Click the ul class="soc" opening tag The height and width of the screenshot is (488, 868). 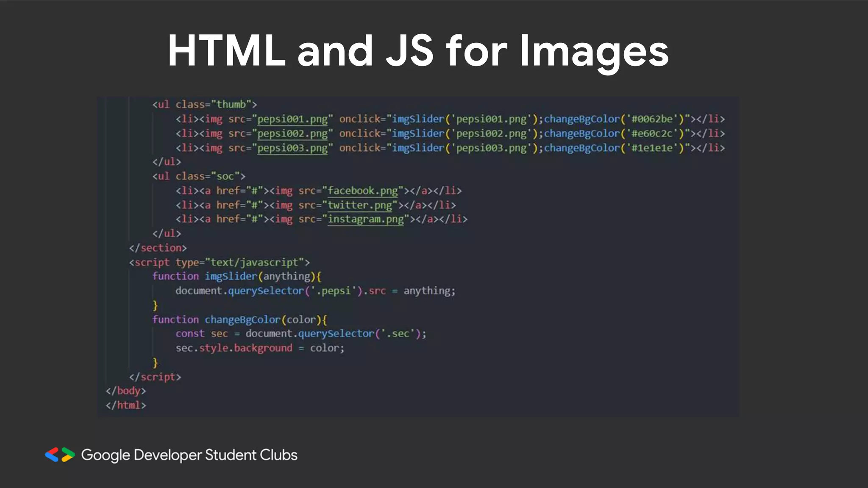[199, 176]
